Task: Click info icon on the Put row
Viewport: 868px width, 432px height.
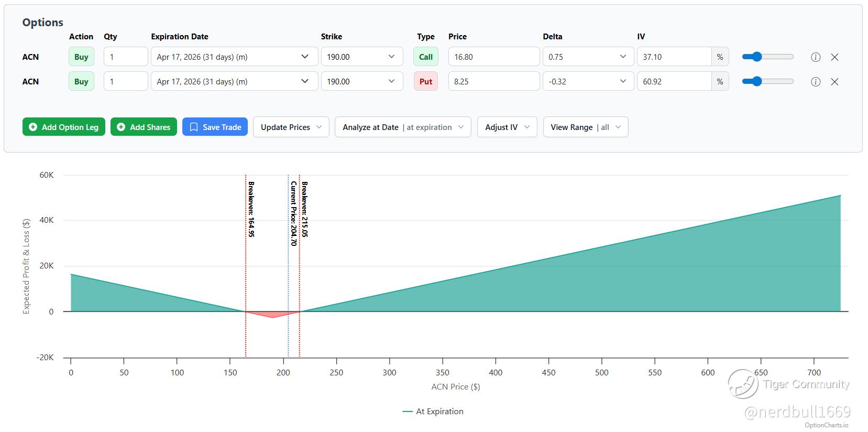Action: point(815,82)
